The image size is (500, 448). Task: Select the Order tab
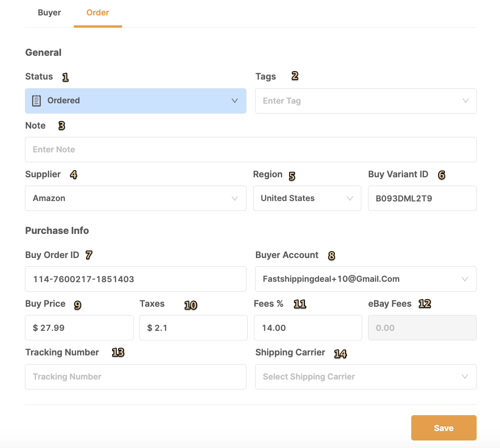98,13
